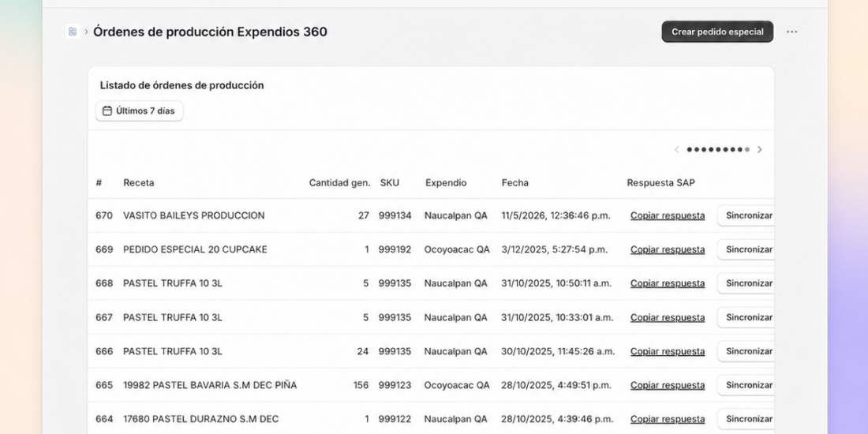The image size is (868, 434).
Task: Click SKU 999122
Action: coord(395,419)
